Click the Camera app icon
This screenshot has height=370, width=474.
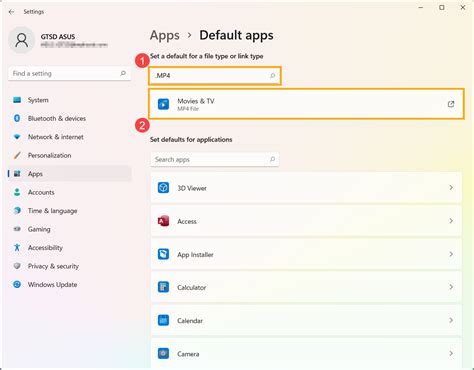(x=163, y=353)
